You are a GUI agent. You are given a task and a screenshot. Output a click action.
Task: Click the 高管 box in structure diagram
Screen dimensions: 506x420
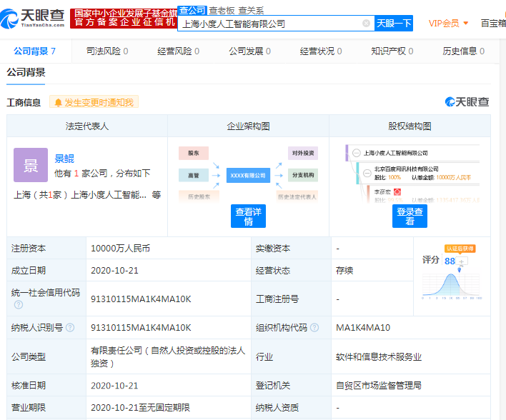pos(194,176)
